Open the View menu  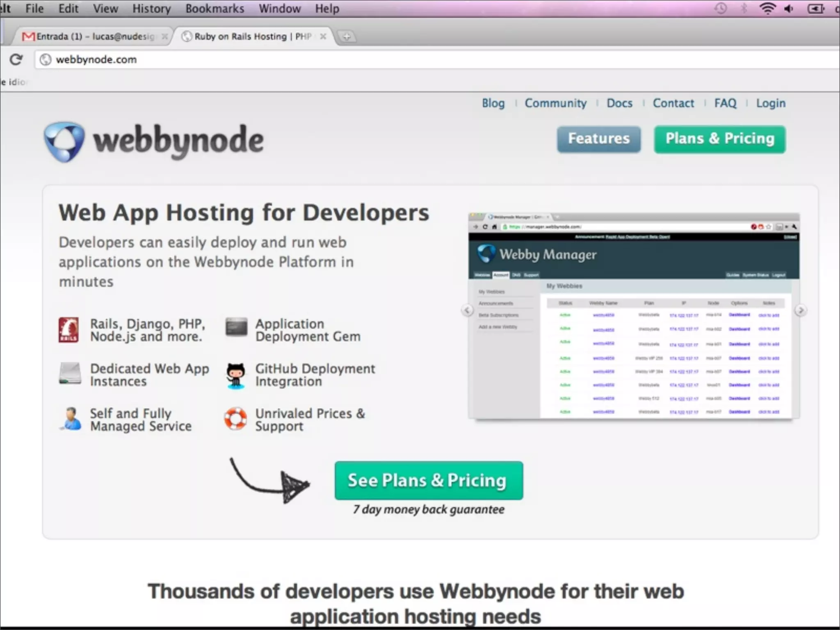(105, 9)
